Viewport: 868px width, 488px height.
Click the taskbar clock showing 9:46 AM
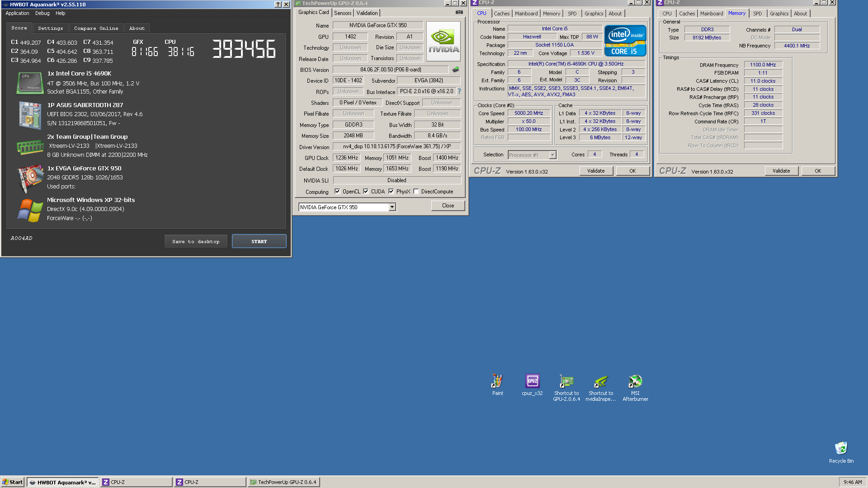pyautogui.click(x=853, y=482)
